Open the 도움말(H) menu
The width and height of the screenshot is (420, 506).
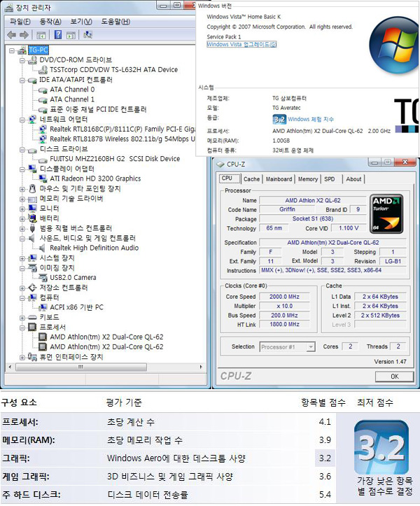point(115,22)
